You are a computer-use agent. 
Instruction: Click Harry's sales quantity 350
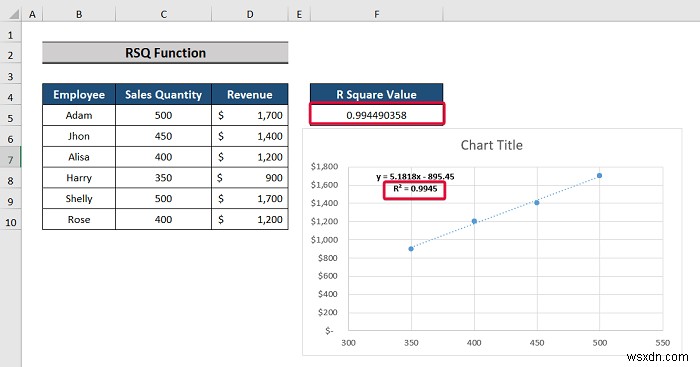[x=163, y=178]
